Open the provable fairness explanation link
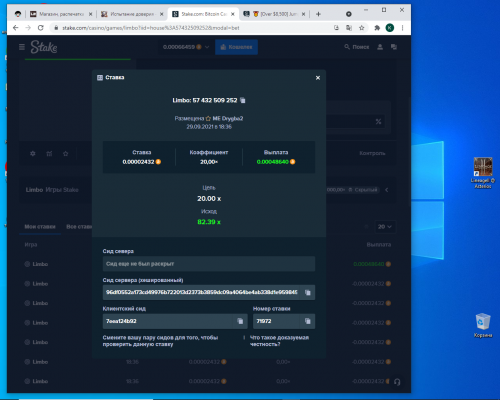Screen dimensions: 500x400 (x=279, y=341)
